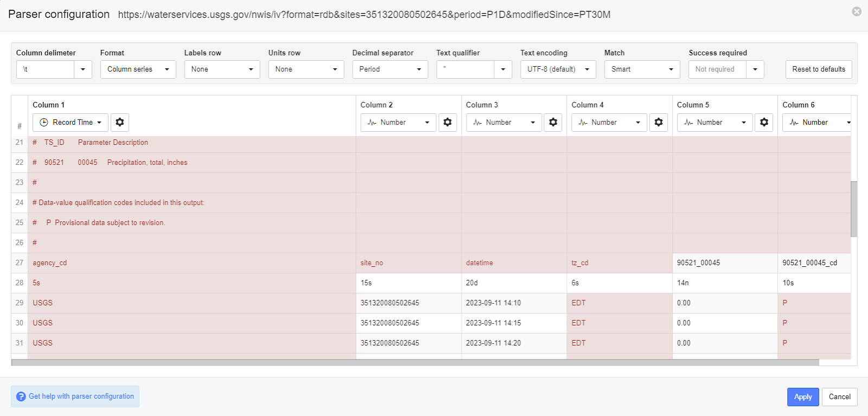Screen dimensions: 868x416
Task: Select row 22 Precipitation, total, inches text
Action: (x=147, y=163)
